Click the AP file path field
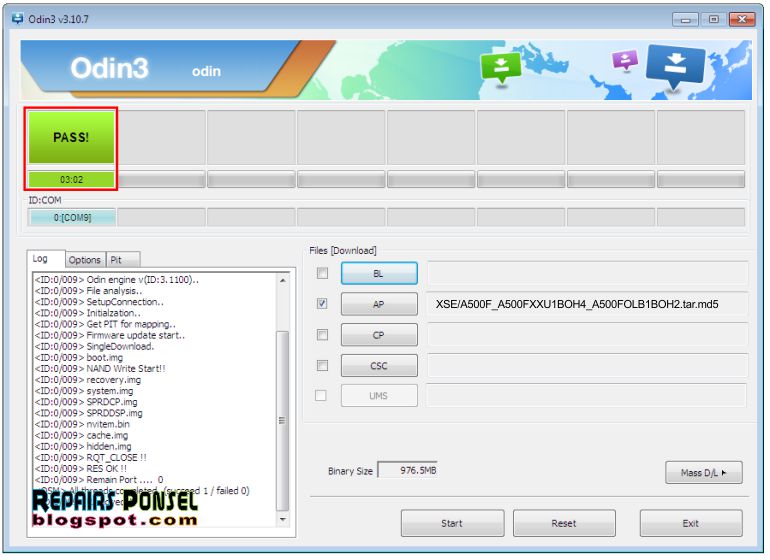The width and height of the screenshot is (770, 560). (x=587, y=304)
